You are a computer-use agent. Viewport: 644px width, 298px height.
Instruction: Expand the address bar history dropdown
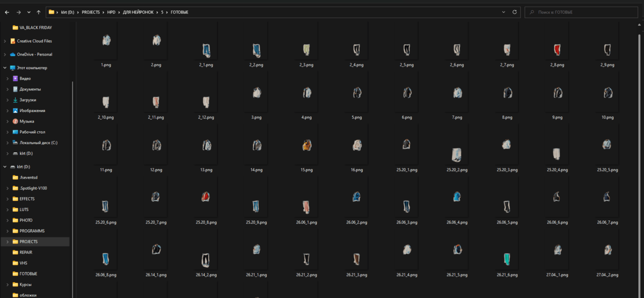point(504,12)
